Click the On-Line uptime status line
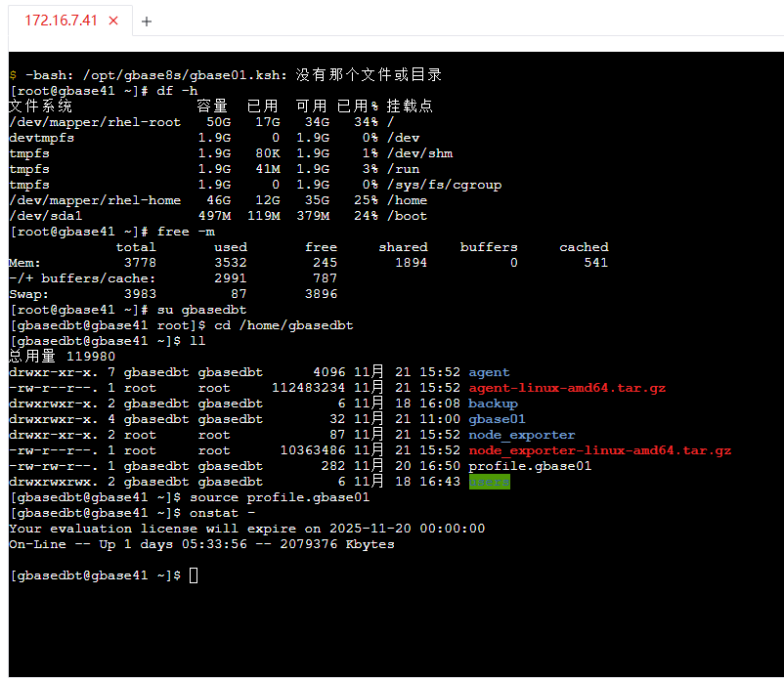This screenshot has width=784, height=680. pyautogui.click(x=201, y=544)
